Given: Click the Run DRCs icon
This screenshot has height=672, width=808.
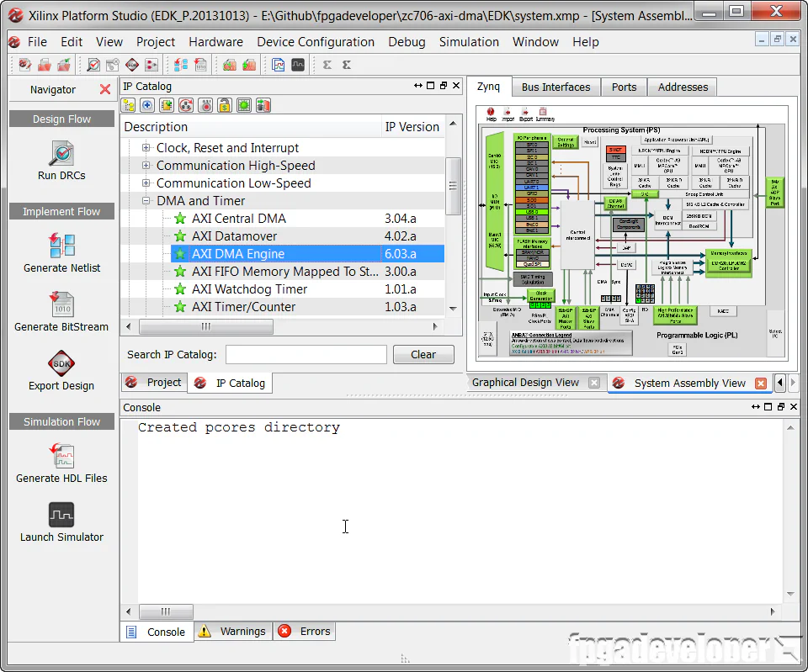Looking at the screenshot, I should 61,154.
